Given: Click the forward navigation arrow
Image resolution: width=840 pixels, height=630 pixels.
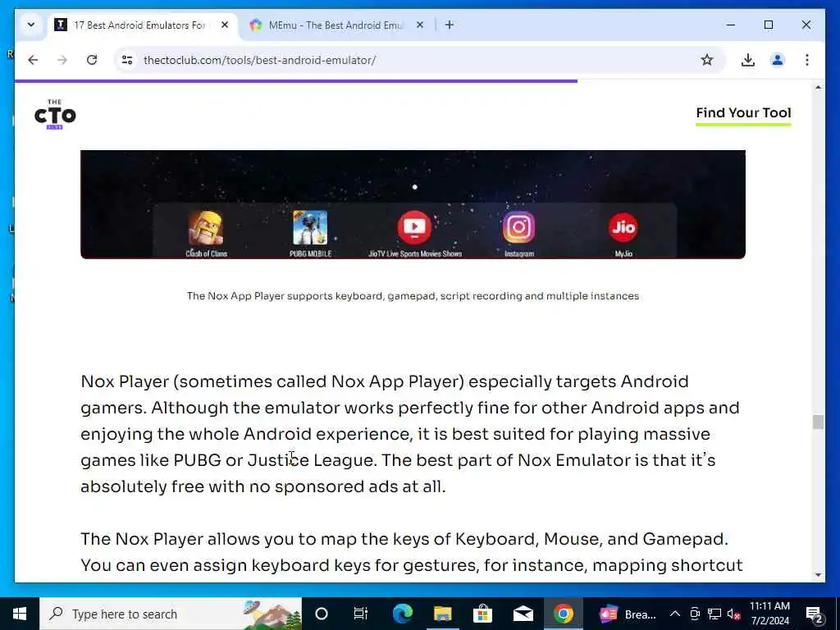Looking at the screenshot, I should [x=62, y=60].
